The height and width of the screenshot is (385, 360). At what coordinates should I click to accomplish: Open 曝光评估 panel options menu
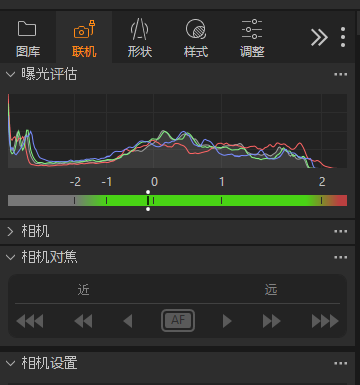coord(340,74)
